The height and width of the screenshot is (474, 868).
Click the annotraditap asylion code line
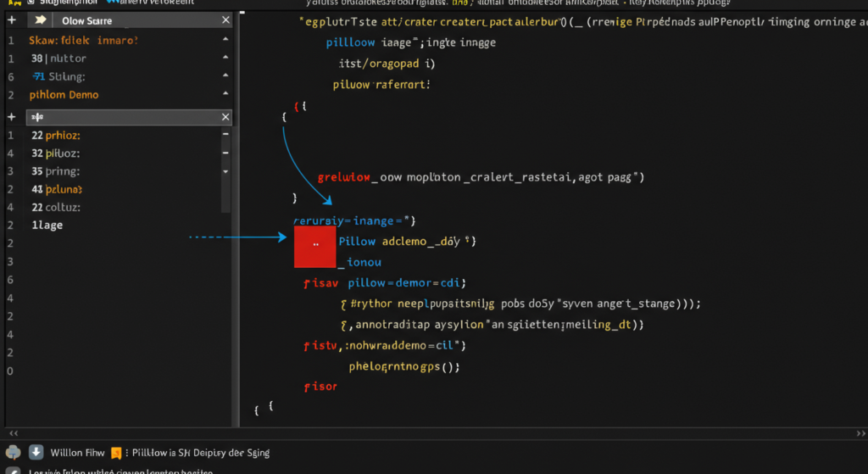coord(492,325)
